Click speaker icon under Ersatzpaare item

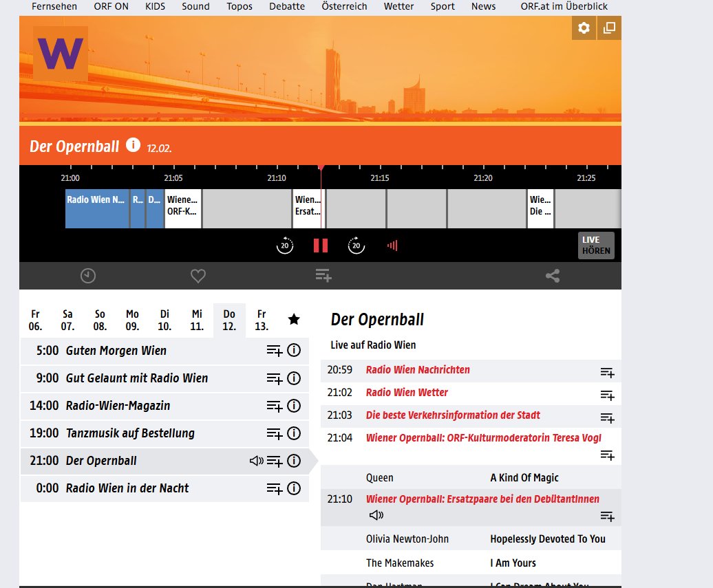376,515
